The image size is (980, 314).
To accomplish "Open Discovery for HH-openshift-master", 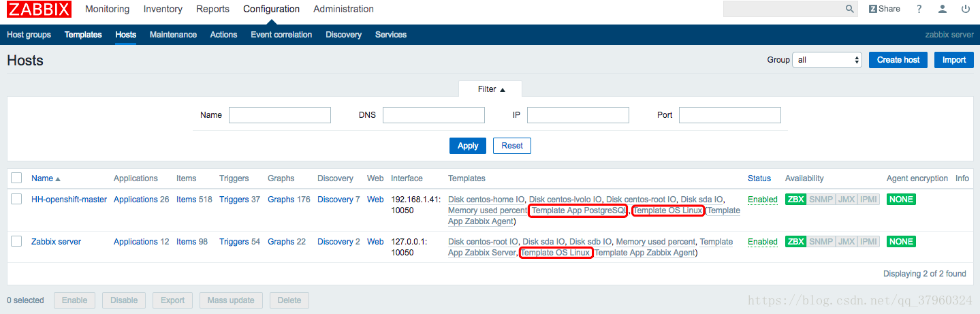I will coord(335,200).
